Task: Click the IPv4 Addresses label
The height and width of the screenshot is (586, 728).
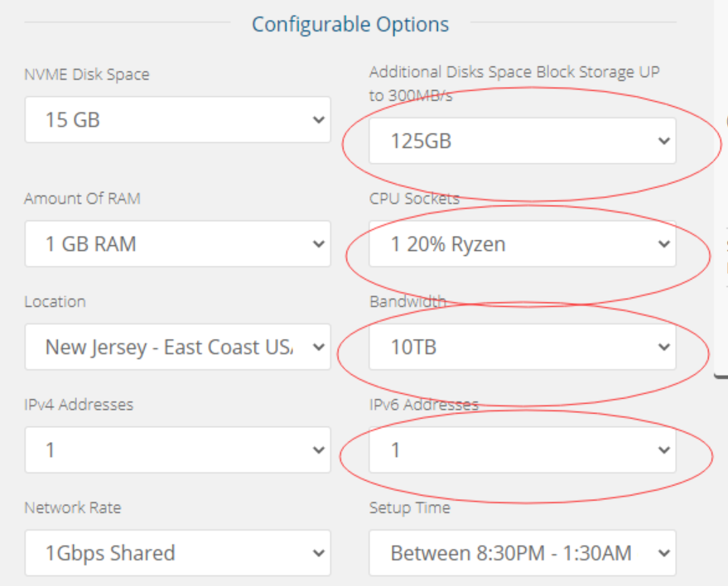Action: click(x=79, y=405)
